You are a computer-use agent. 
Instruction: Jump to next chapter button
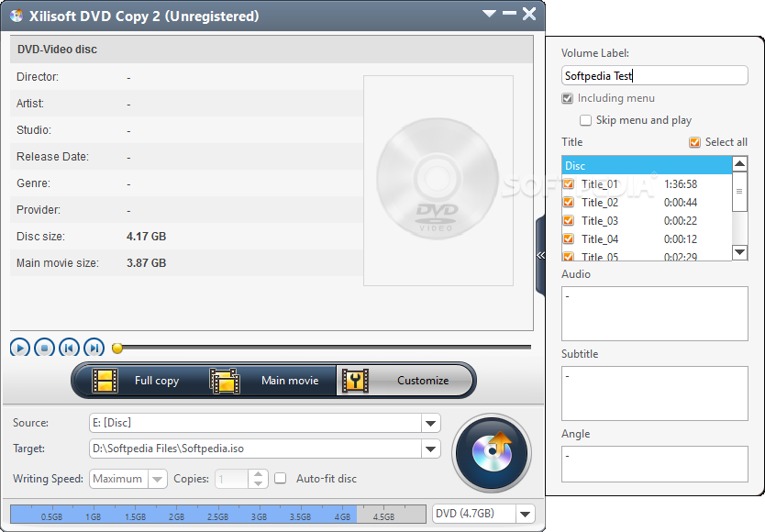[94, 348]
